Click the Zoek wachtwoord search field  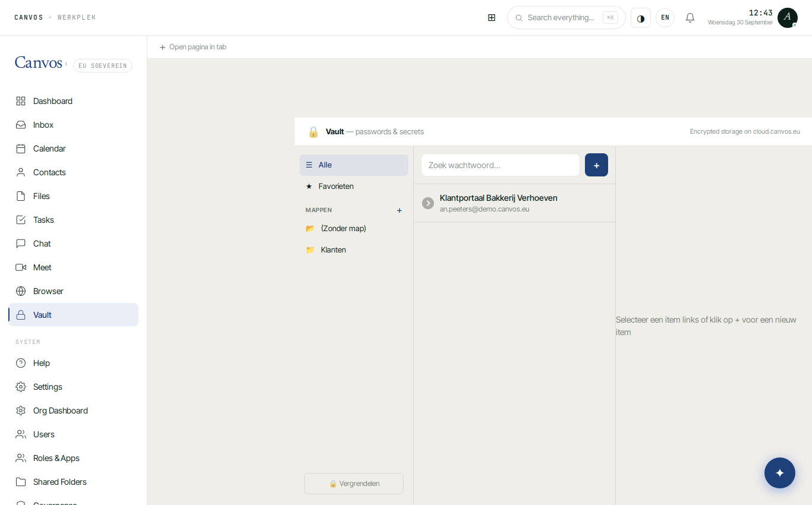pyautogui.click(x=501, y=165)
